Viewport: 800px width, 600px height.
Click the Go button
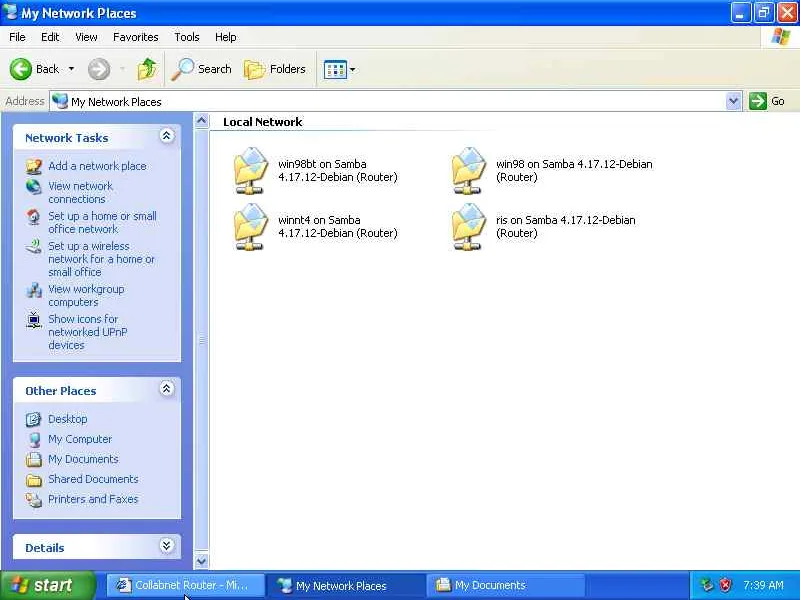[767, 101]
